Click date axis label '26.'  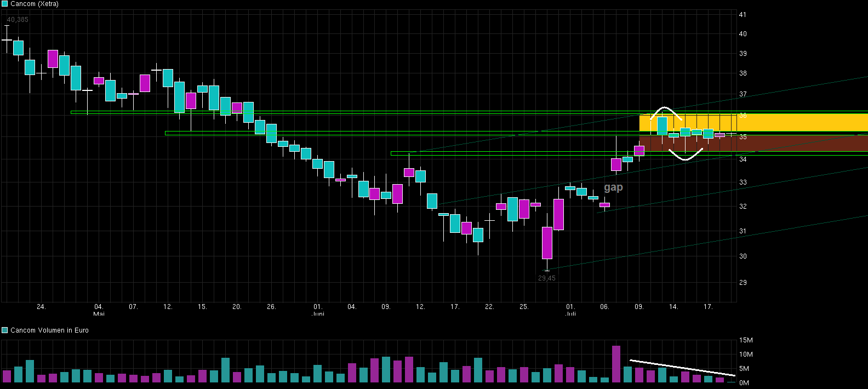click(x=271, y=307)
